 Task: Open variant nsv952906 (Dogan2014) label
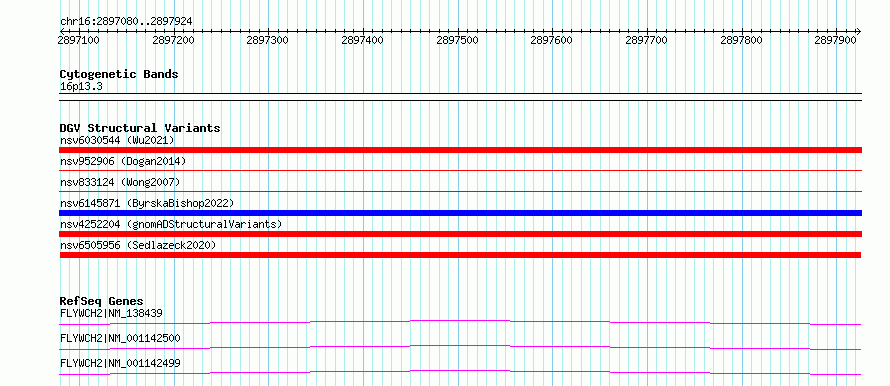[123, 161]
